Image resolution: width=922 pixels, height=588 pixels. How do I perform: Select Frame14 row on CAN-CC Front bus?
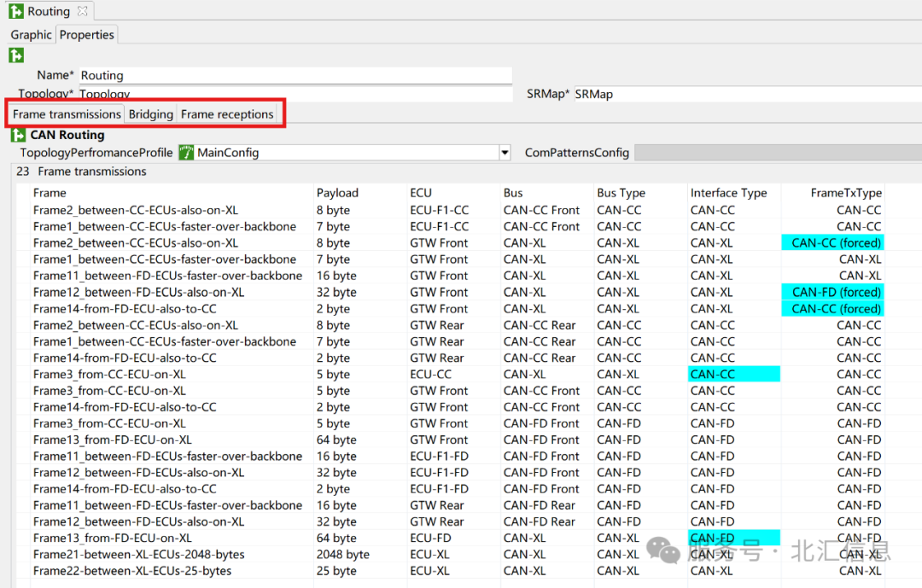pos(451,407)
